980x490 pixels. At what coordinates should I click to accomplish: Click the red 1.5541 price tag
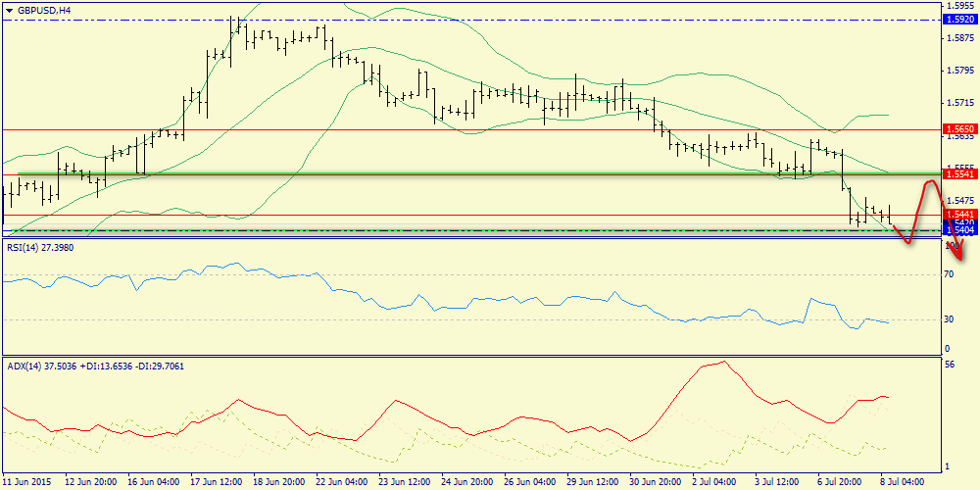(x=959, y=173)
